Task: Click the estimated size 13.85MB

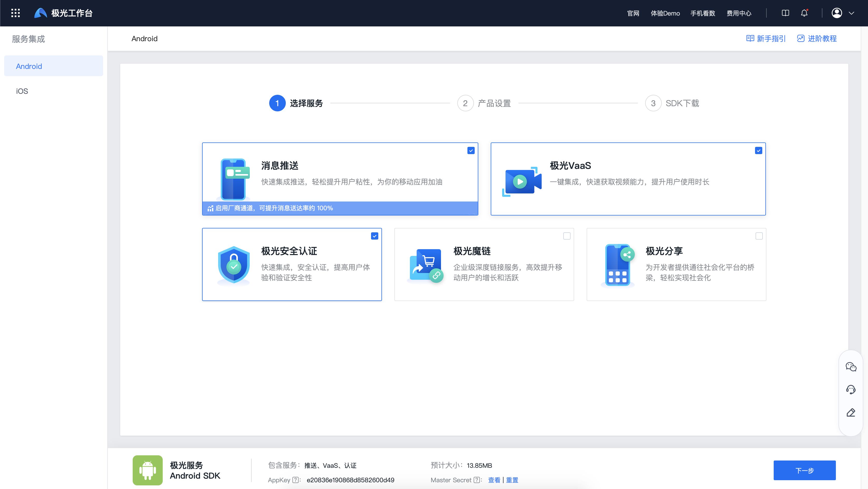Action: point(479,465)
